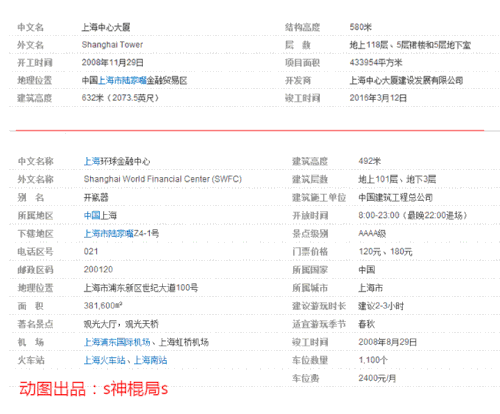Select 观光大厅，观光天桥 attractions text
Screen dimensions: 500x414
tap(121, 324)
